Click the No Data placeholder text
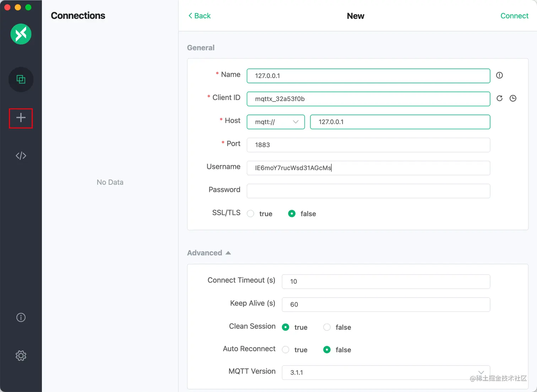Screen dimensions: 537x392 [x=110, y=182]
